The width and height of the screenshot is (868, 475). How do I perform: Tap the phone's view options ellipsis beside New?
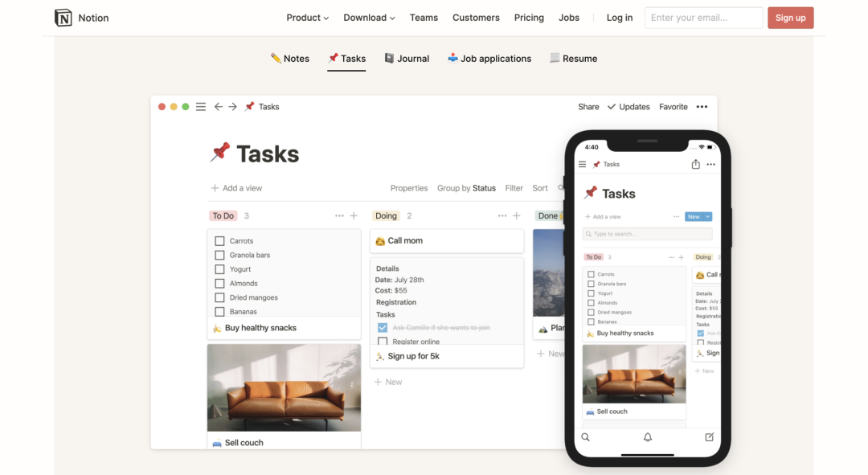coord(677,217)
